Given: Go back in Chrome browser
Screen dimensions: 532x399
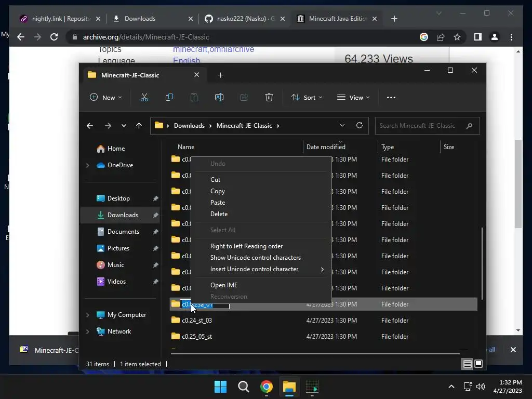Looking at the screenshot, I should pyautogui.click(x=21, y=37).
